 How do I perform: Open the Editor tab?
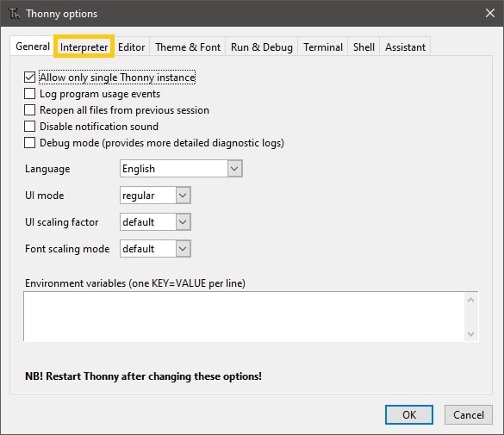pos(131,47)
